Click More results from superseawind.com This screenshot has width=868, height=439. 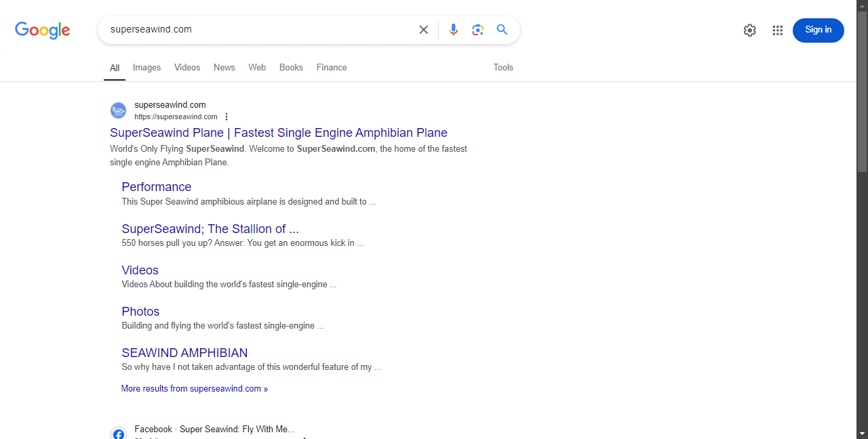click(x=195, y=389)
